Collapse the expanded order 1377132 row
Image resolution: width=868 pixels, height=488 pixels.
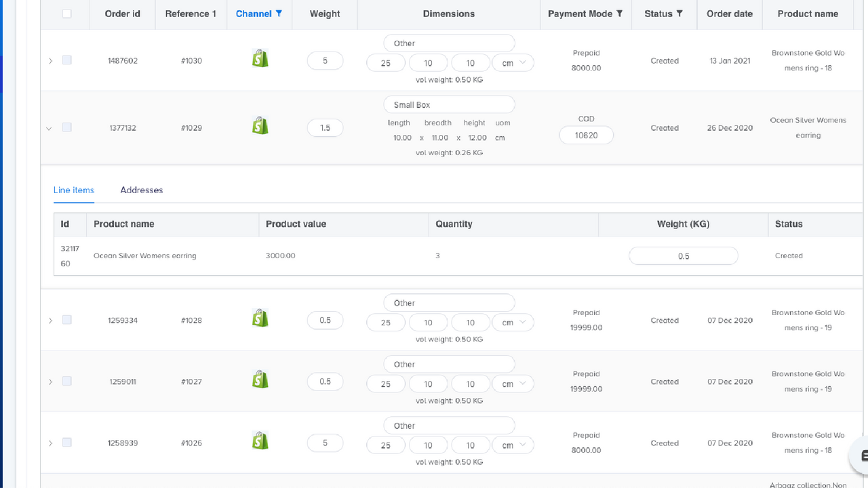[49, 128]
